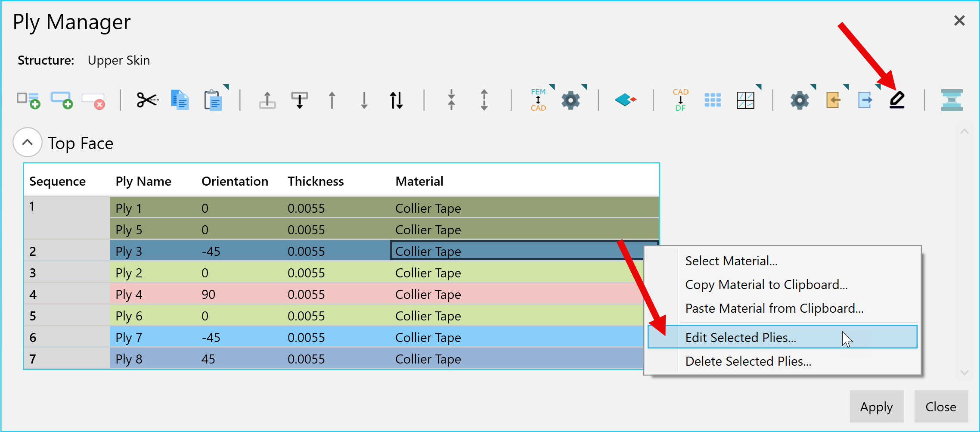Move ply up with up arrow
This screenshot has height=432, width=980.
(332, 100)
